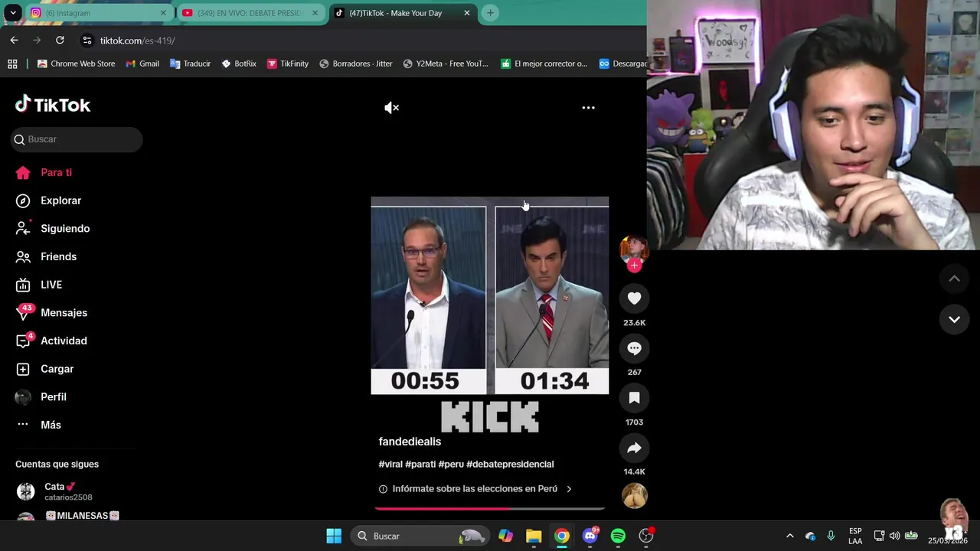Focus the TikTok Buscar search field
980x551 pixels.
coord(77,139)
